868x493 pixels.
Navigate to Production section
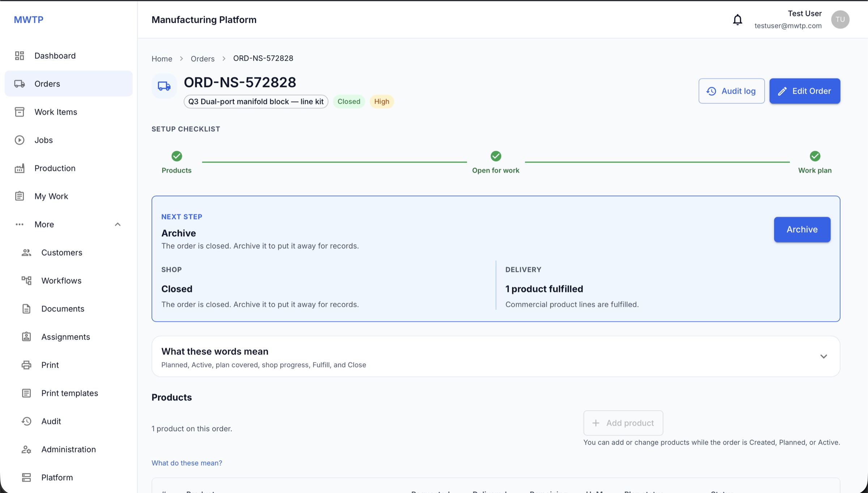point(69,168)
